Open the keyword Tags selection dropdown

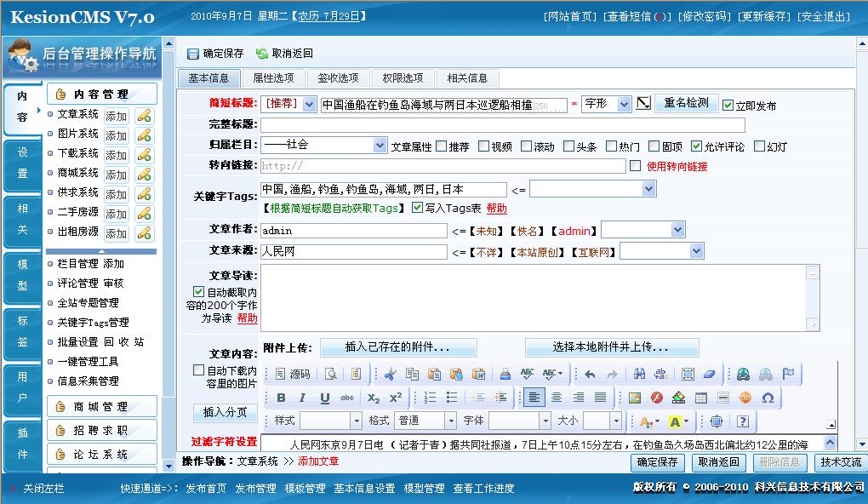tap(593, 189)
